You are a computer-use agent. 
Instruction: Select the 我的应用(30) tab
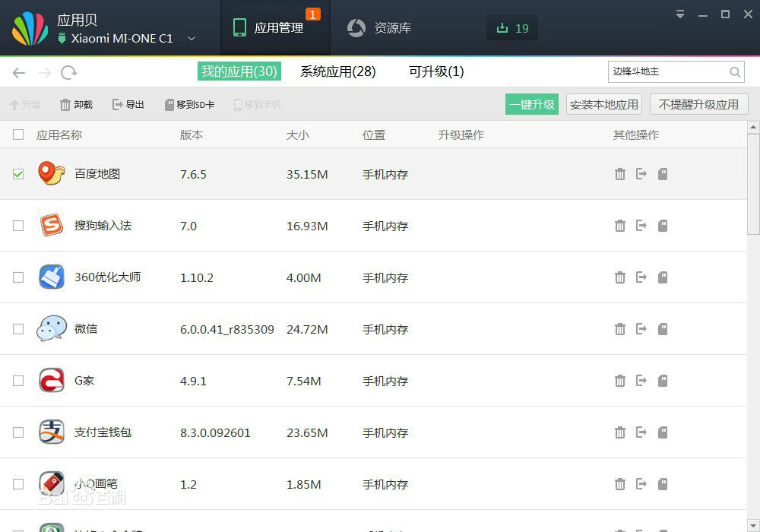[239, 71]
